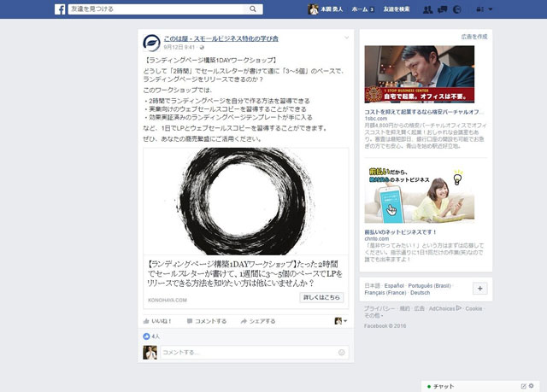Click the commenter profile thumbnail

click(150, 352)
